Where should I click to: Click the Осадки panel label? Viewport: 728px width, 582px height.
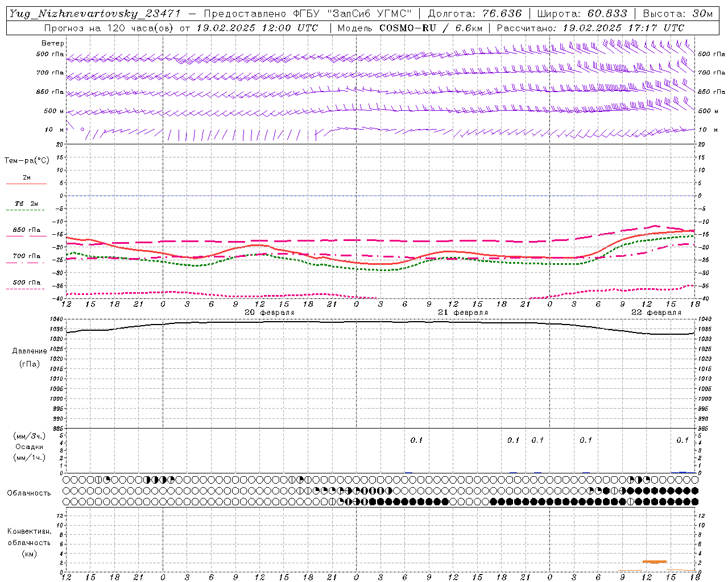click(x=30, y=447)
